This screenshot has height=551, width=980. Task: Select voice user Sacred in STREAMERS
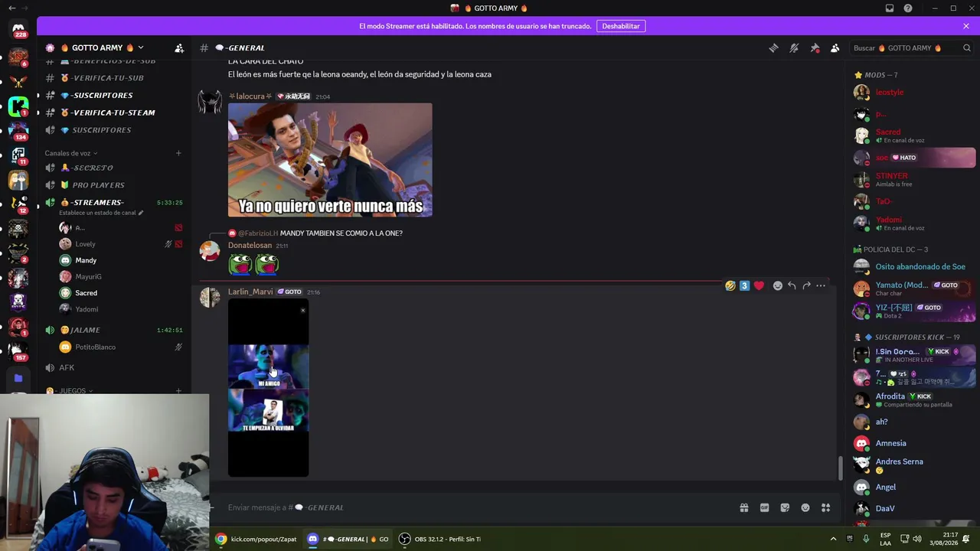pos(86,293)
